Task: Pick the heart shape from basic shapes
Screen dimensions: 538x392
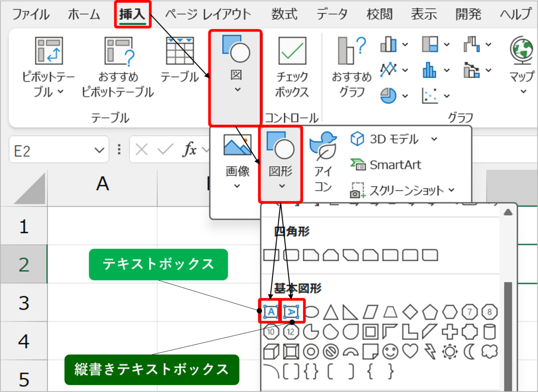Action: coord(410,352)
